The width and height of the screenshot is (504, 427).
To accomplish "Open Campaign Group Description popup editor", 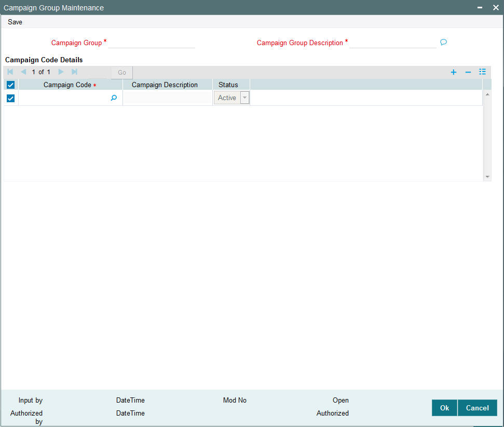I will [x=444, y=42].
